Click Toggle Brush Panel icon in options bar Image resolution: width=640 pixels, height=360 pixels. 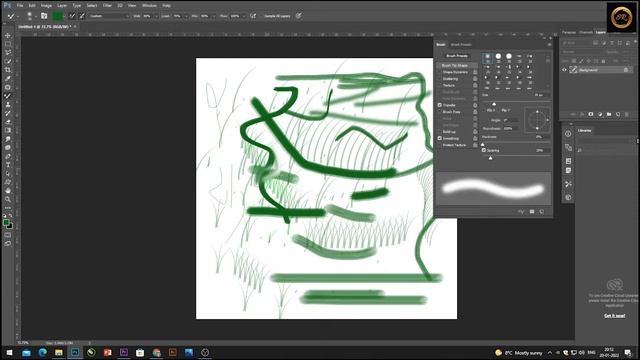(x=44, y=16)
